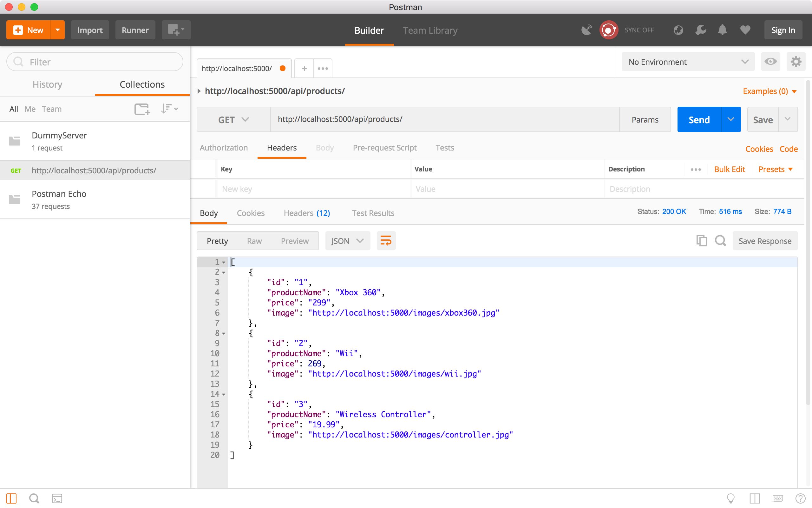Viewport: 812px width, 508px height.
Task: Click the heart icon in header
Action: (745, 30)
